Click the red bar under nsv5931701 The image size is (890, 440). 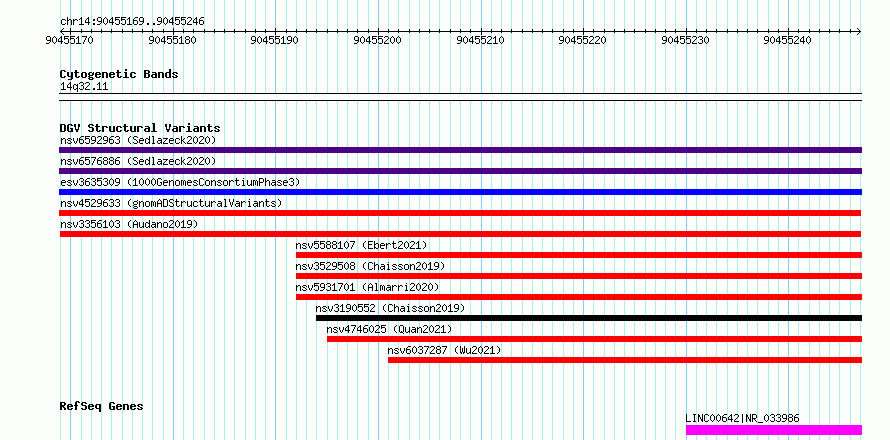click(579, 297)
